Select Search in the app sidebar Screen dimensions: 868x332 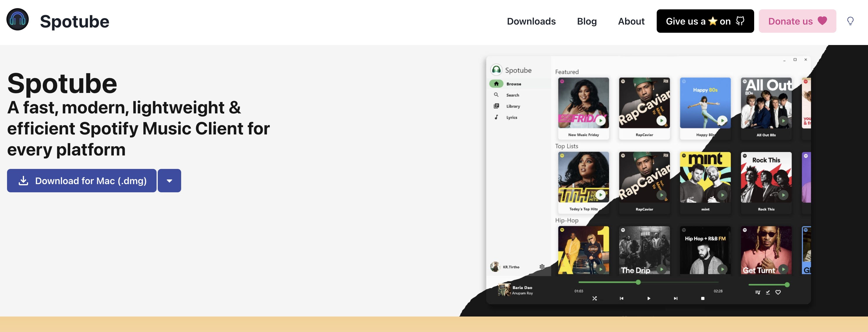click(512, 95)
